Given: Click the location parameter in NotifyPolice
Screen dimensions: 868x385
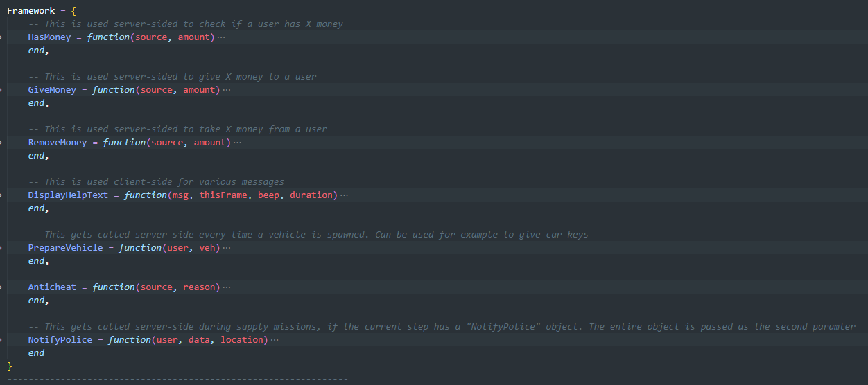Looking at the screenshot, I should pos(243,340).
